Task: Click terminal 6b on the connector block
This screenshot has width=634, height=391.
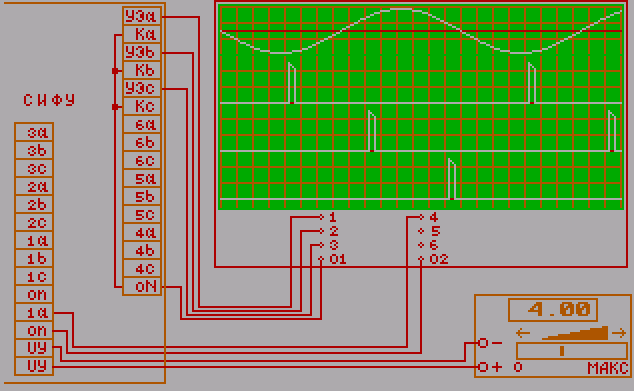Action: point(142,142)
